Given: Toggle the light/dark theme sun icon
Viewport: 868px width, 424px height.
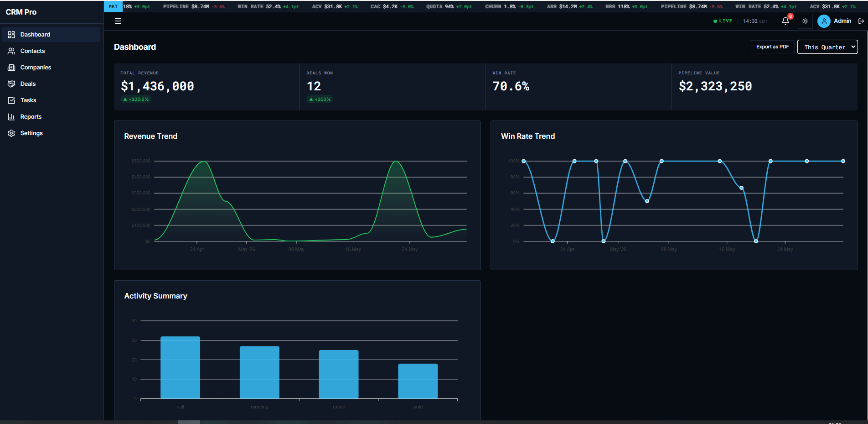Looking at the screenshot, I should point(805,21).
